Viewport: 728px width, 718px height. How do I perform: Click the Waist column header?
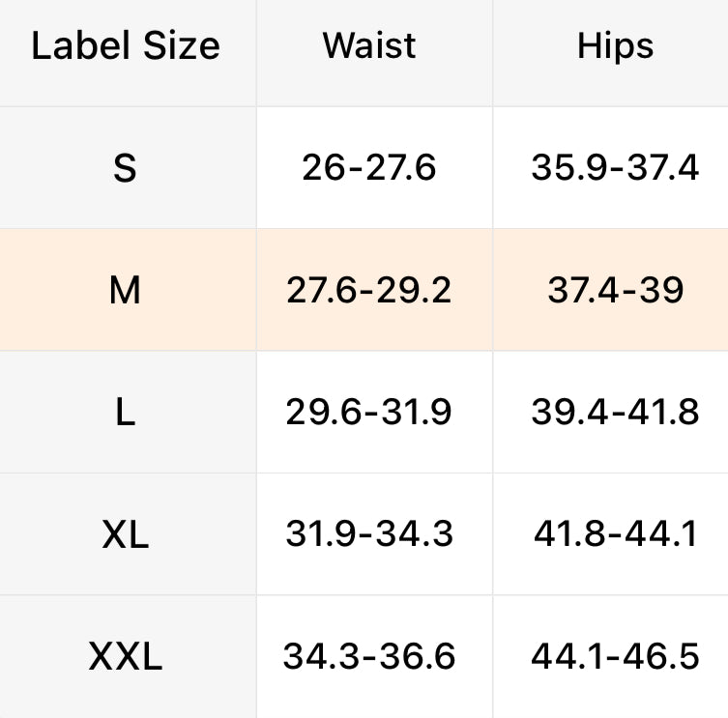[x=369, y=46]
